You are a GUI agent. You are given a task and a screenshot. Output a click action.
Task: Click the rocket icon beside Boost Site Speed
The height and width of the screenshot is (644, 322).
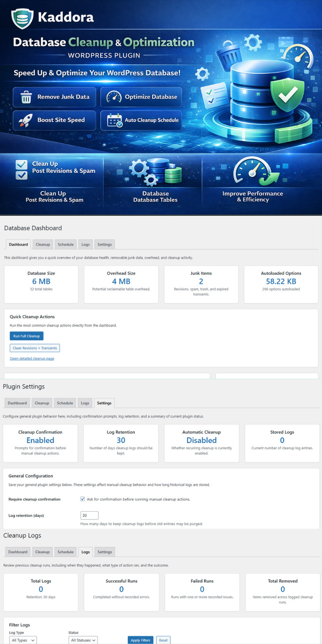point(26,120)
